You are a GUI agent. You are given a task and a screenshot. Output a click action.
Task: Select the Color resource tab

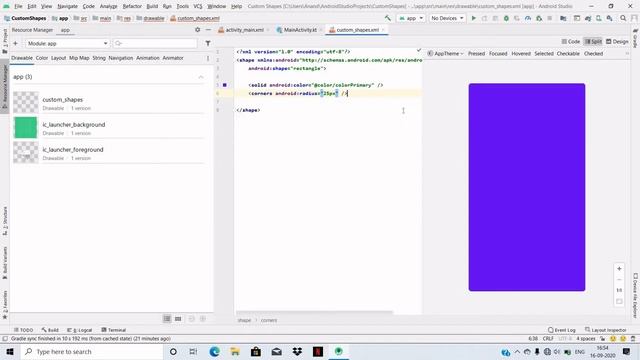42,58
